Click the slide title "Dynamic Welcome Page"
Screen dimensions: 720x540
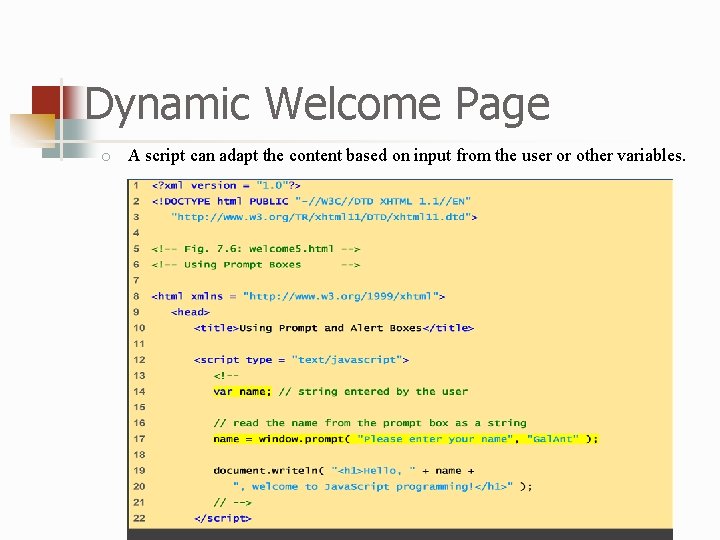[x=317, y=104]
